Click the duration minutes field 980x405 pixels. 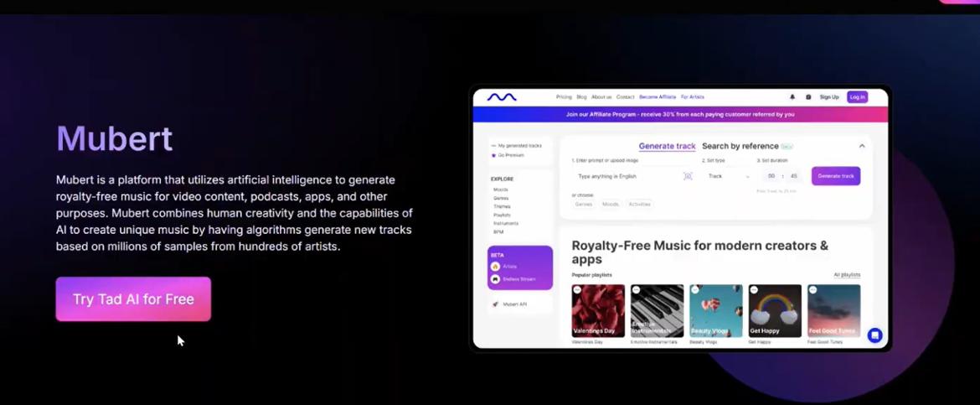coord(771,177)
